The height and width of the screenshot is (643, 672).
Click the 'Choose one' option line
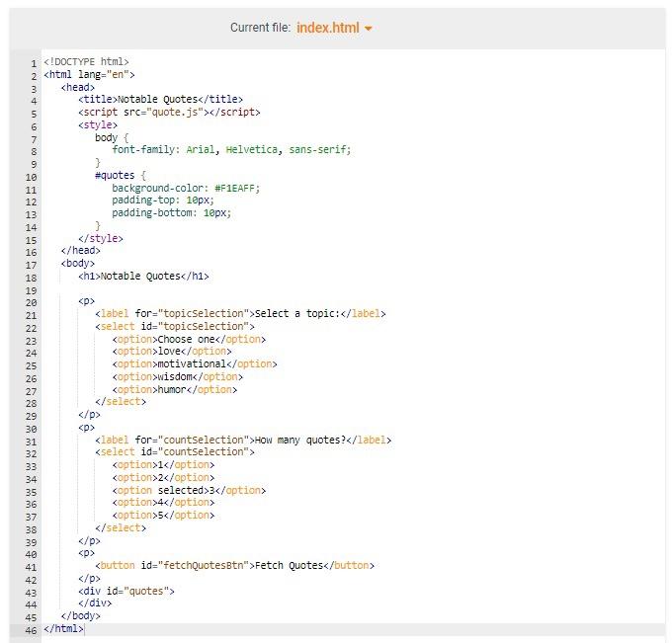pos(189,339)
